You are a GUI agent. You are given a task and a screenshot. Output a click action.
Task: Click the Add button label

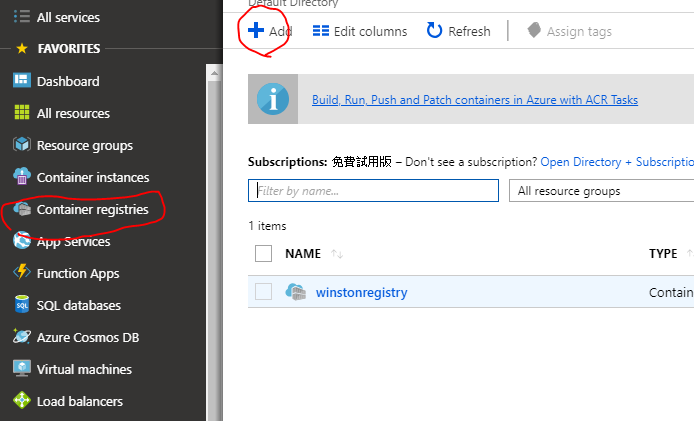(281, 31)
